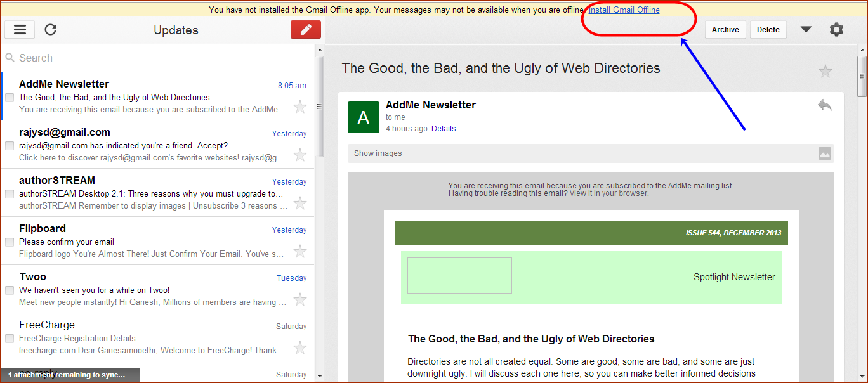Click the empty image placeholder in newsletter
868x383 pixels.
click(x=459, y=275)
